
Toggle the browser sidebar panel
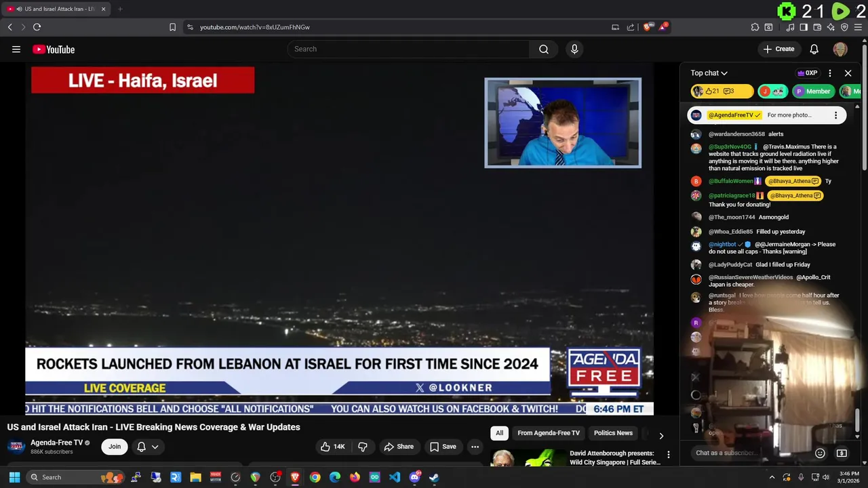[x=804, y=27]
